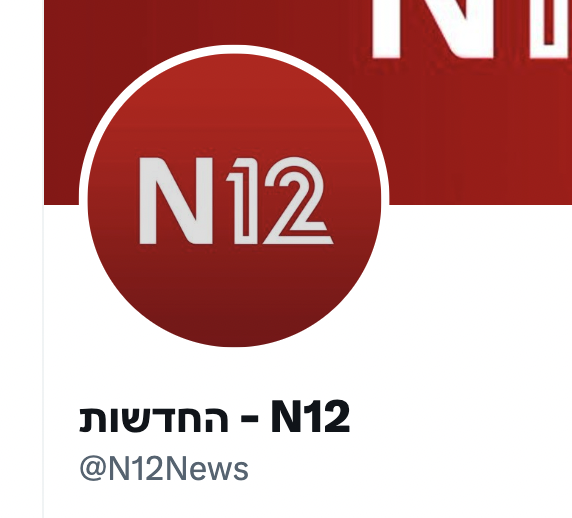Screen dimensions: 572x518
Task: Click the thin gray left border line
Action: pos(43,361)
